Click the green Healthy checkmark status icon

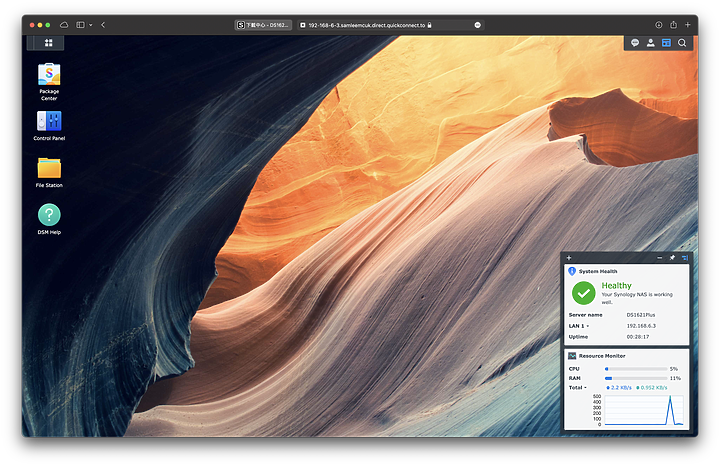click(x=584, y=293)
